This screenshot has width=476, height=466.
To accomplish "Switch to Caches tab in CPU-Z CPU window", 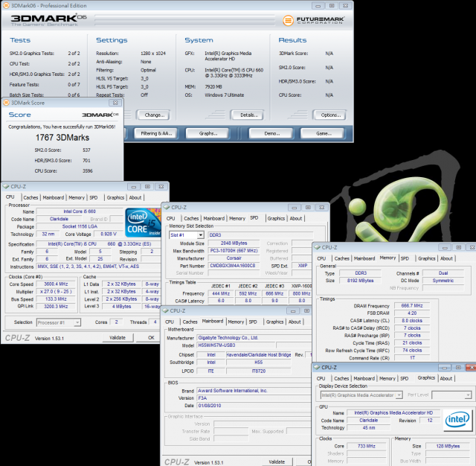I will (x=30, y=197).
